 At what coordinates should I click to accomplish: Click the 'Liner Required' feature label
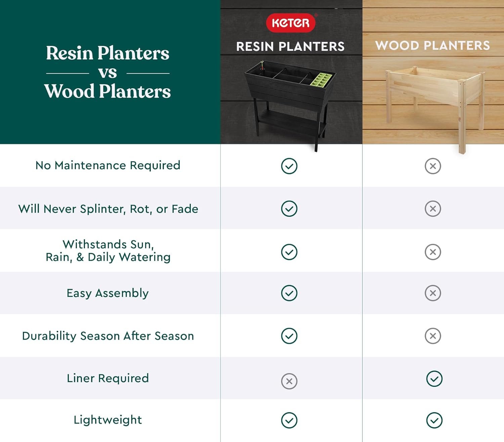[x=108, y=378]
